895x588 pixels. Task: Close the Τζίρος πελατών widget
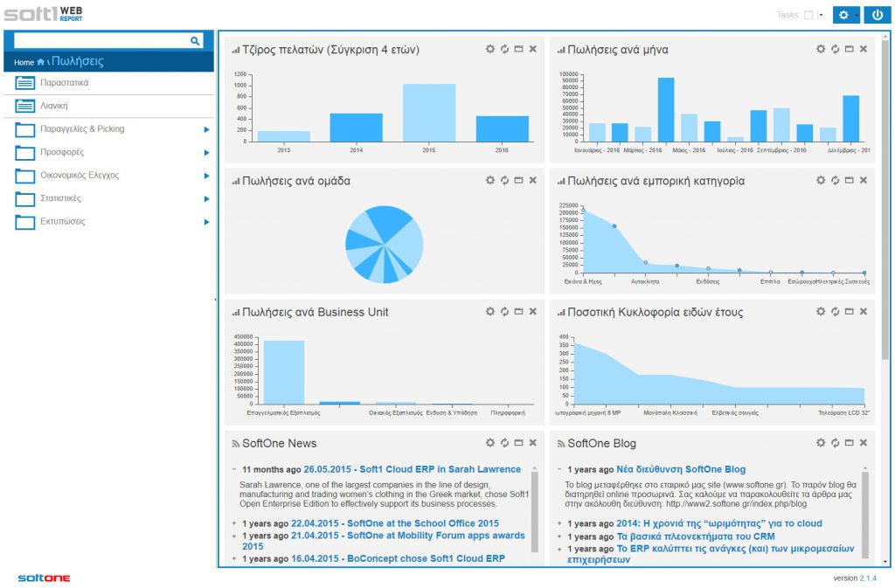pyautogui.click(x=532, y=49)
